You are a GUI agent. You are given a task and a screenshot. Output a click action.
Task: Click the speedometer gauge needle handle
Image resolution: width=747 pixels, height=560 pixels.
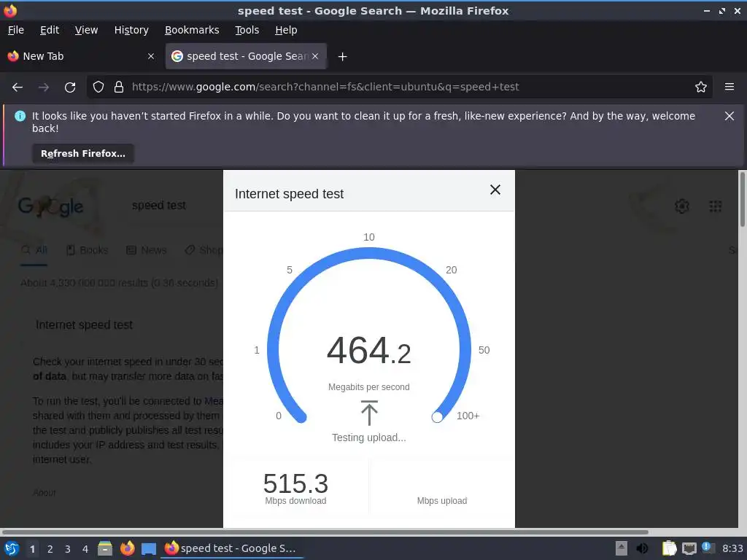click(x=437, y=417)
